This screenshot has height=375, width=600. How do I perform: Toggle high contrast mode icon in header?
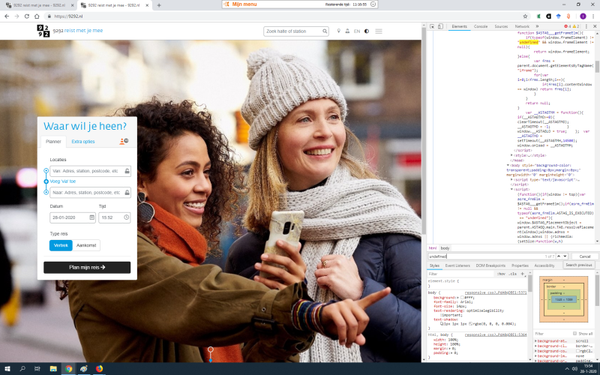point(367,31)
